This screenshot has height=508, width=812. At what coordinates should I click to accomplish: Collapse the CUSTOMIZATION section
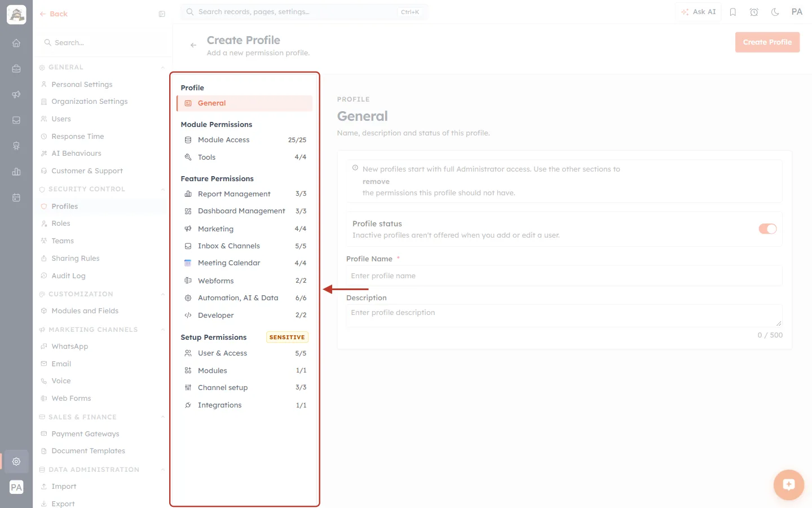coord(163,295)
